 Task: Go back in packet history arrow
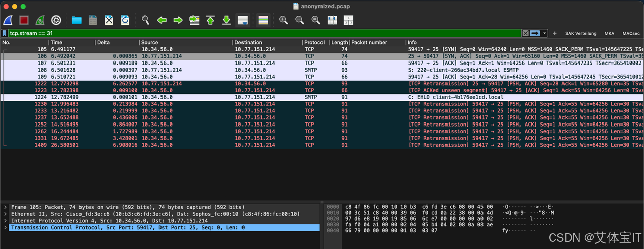pos(162,20)
